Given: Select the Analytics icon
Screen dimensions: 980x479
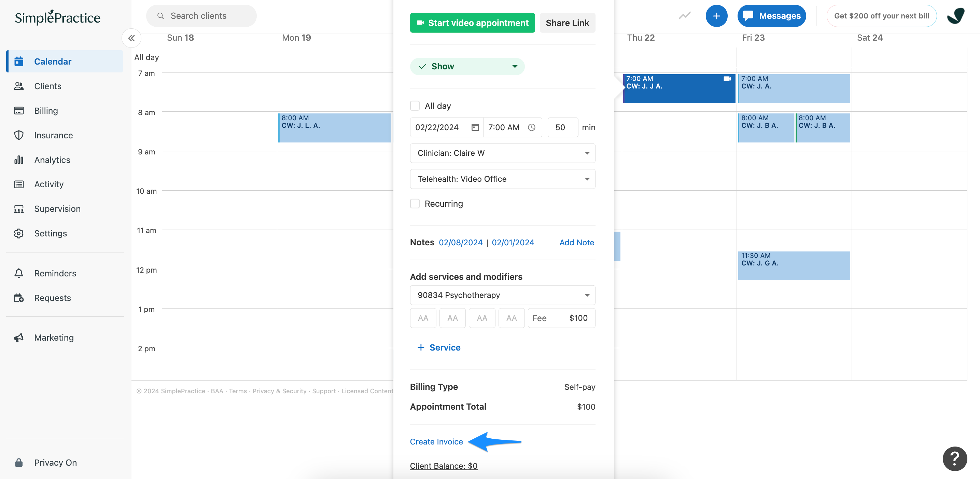Looking at the screenshot, I should coord(19,160).
